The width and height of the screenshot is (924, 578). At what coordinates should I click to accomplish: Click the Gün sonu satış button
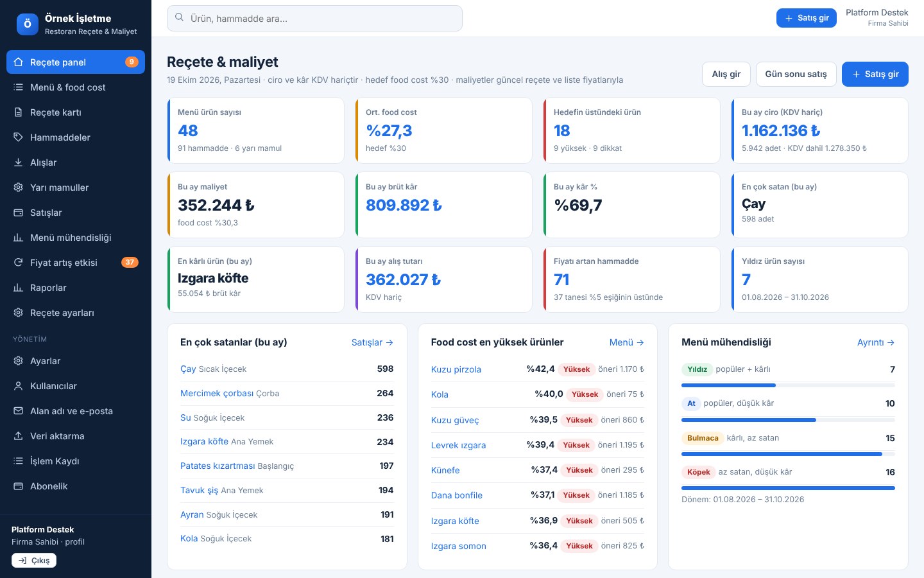796,74
